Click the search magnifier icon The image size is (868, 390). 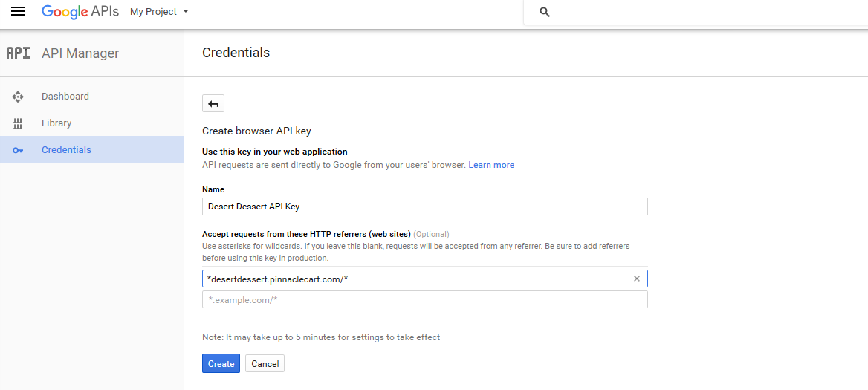point(544,12)
